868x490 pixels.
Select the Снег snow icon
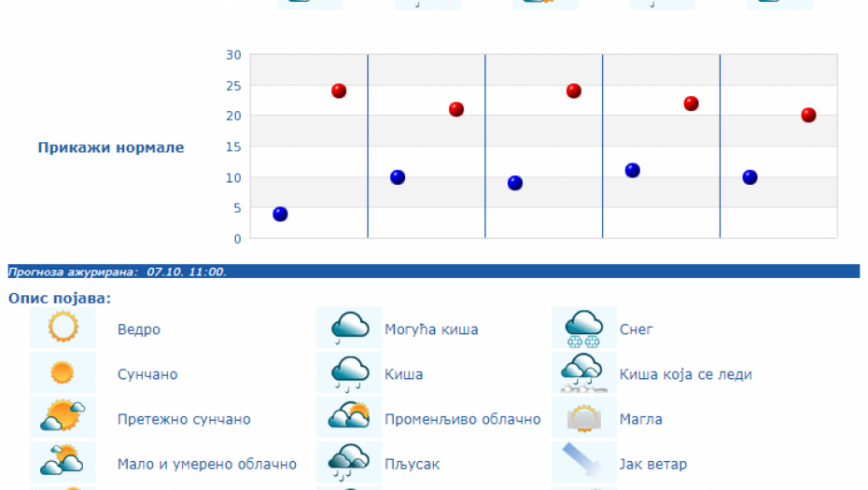[x=584, y=329]
